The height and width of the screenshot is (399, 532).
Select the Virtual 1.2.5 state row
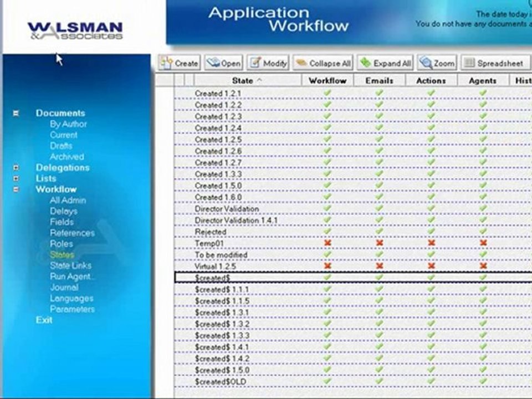tap(353, 267)
